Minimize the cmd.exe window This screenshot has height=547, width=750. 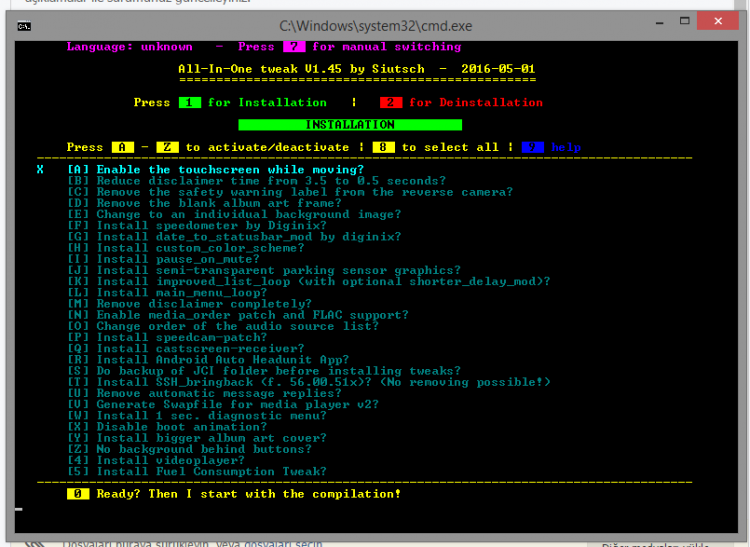coord(645,23)
